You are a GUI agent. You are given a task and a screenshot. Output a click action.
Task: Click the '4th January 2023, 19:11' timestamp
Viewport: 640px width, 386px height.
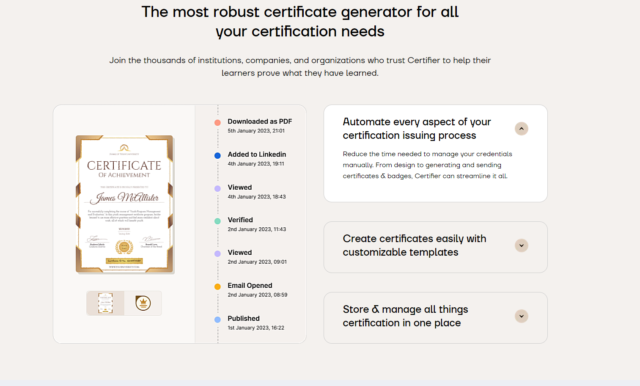pos(256,164)
